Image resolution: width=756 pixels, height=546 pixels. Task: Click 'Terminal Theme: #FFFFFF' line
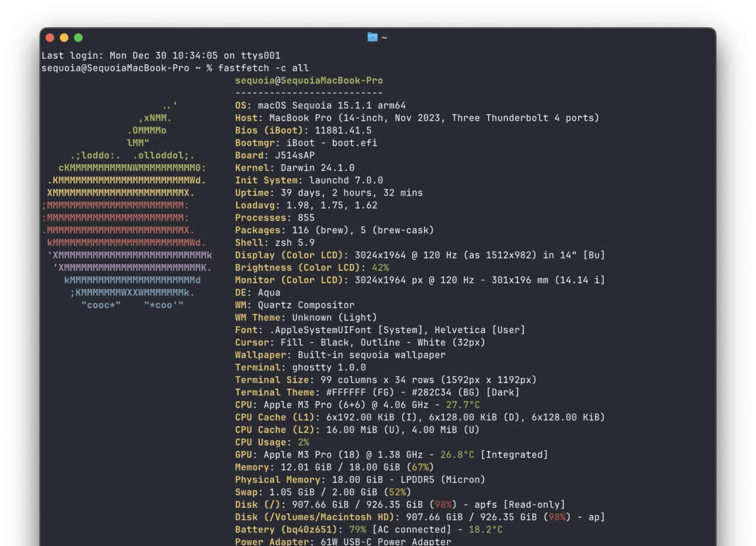pyautogui.click(x=377, y=392)
